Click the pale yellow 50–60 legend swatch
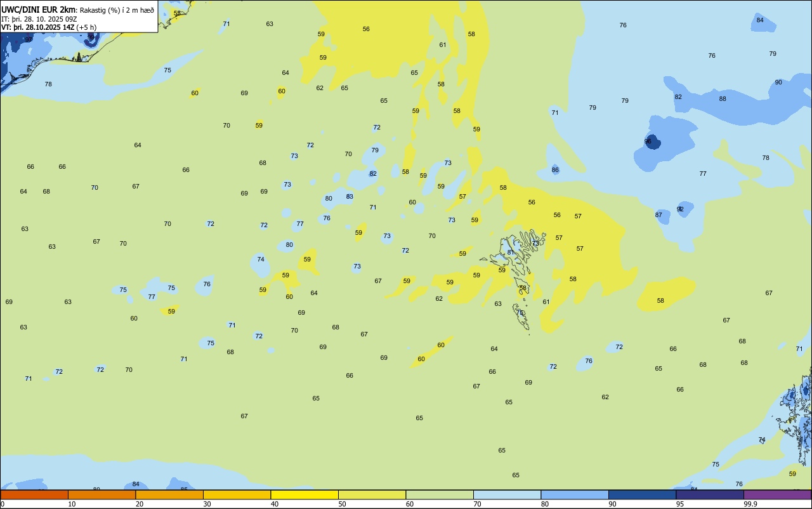This screenshot has height=509, width=812. pos(372,494)
